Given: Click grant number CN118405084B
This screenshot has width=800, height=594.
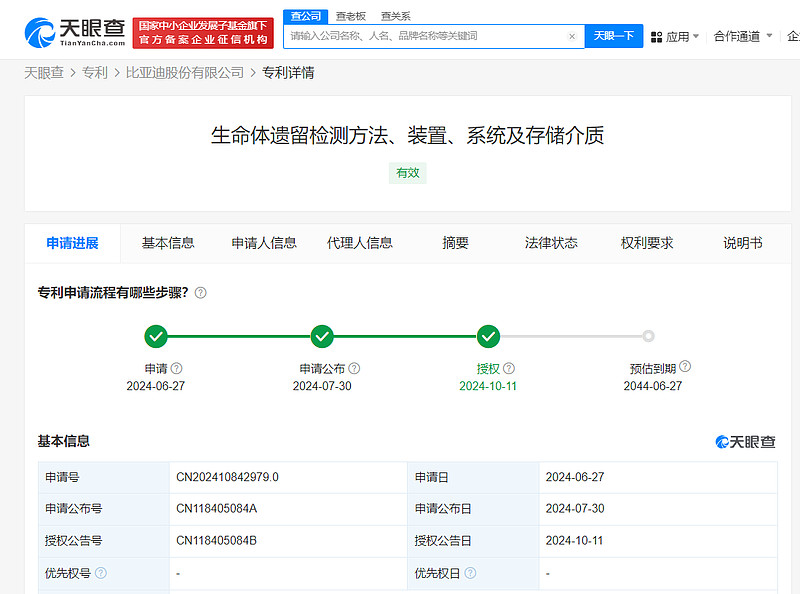Looking at the screenshot, I should (216, 541).
